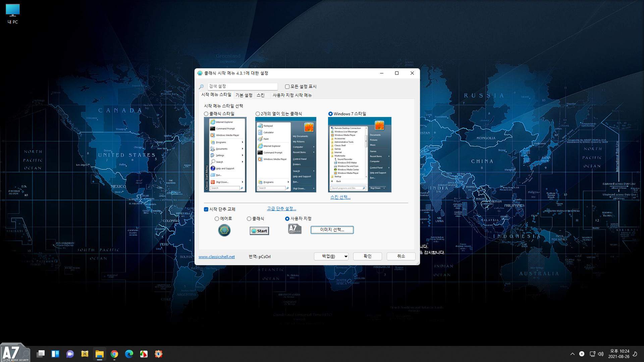
Task: Confirm settings with the 확인 button
Action: pos(368,256)
